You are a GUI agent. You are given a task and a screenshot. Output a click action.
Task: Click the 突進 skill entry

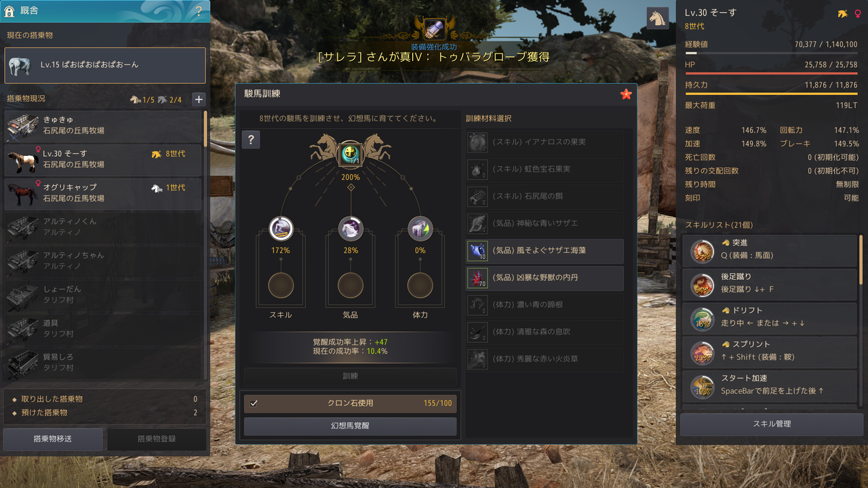click(770, 250)
